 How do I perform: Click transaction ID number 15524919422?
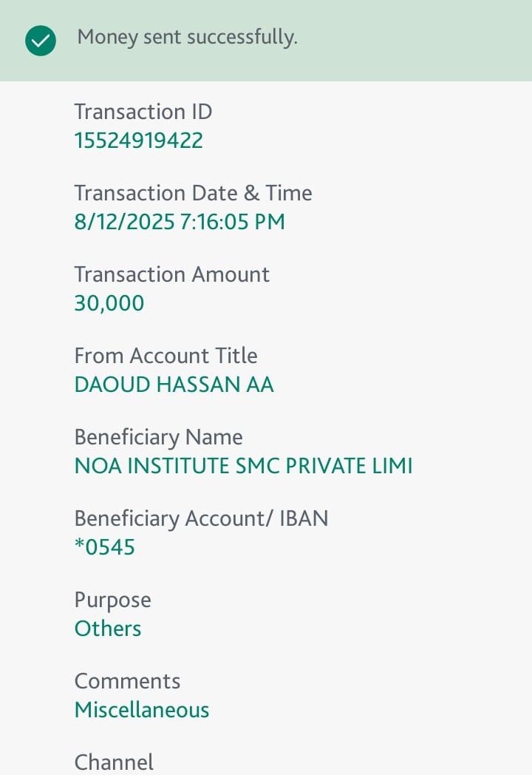point(138,141)
